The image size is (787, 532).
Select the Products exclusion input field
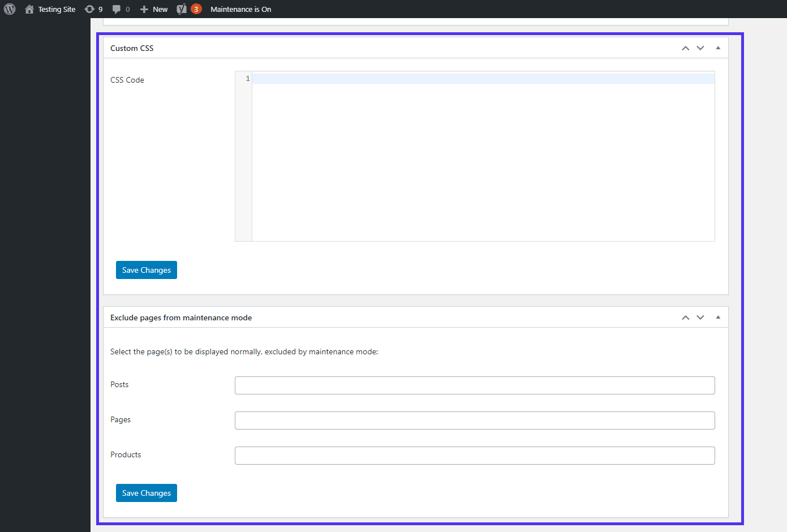[x=474, y=456]
